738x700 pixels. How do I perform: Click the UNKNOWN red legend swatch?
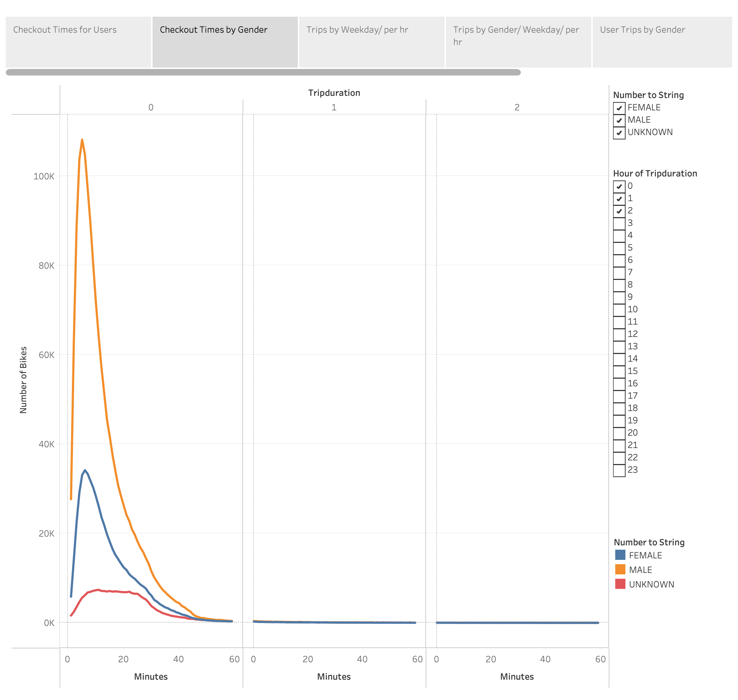pos(620,584)
